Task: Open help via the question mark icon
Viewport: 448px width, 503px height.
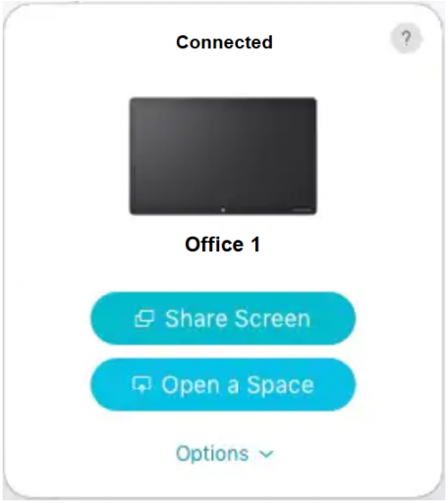Action: click(406, 38)
